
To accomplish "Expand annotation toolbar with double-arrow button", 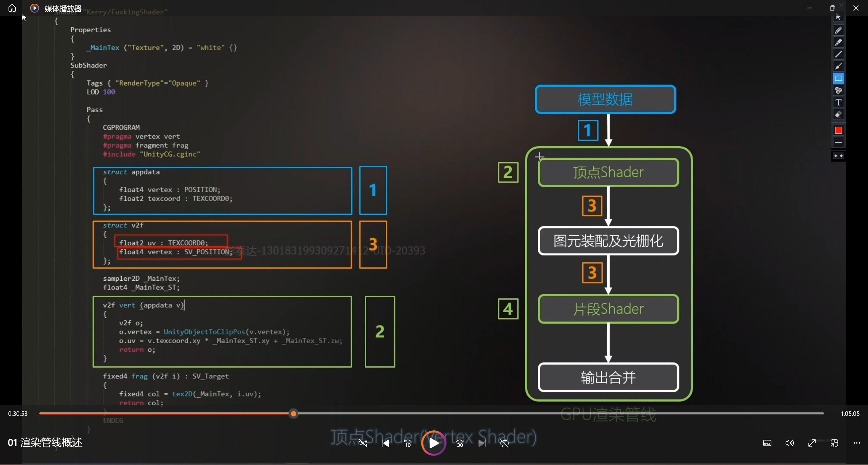I will point(838,156).
